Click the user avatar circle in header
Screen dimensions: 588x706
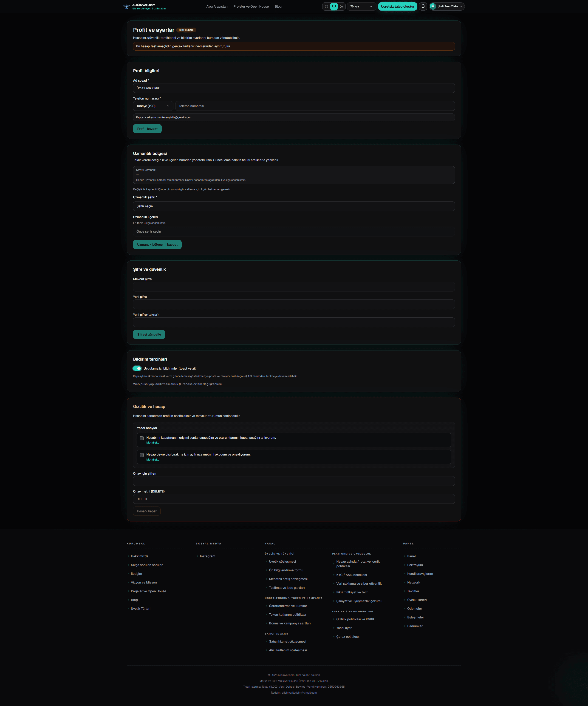click(433, 6)
